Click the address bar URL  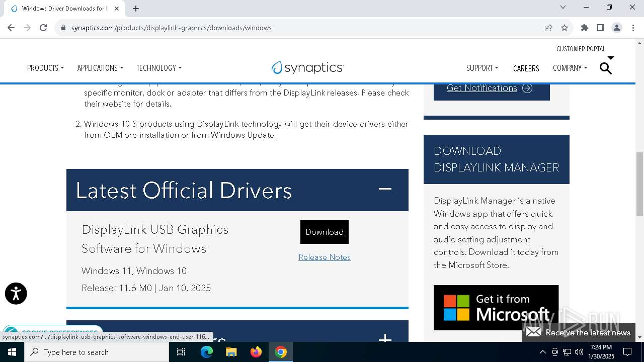pos(171,28)
